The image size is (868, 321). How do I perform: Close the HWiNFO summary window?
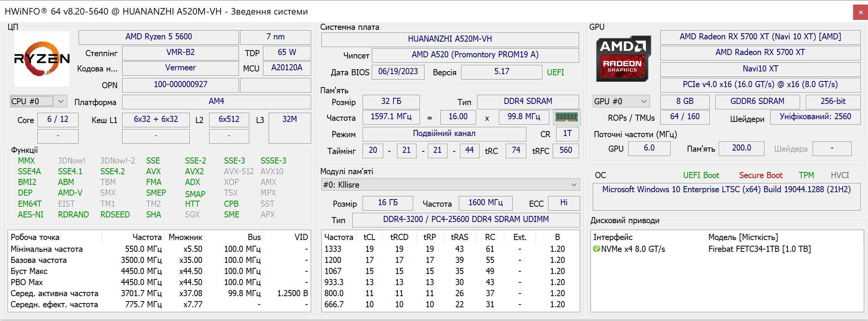pos(860,12)
